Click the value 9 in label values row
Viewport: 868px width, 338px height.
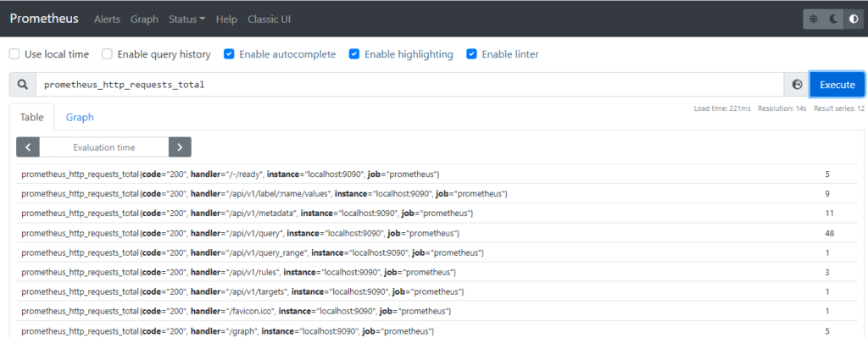pyautogui.click(x=827, y=194)
